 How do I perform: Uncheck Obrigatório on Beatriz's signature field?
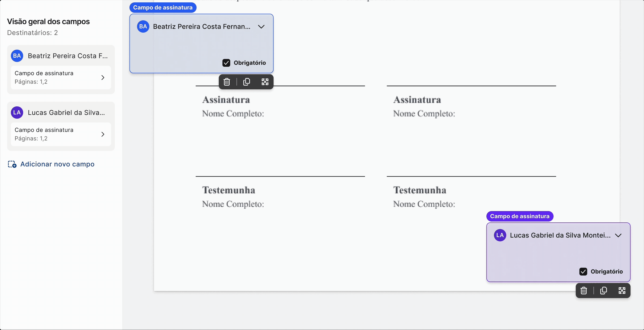pyautogui.click(x=226, y=63)
